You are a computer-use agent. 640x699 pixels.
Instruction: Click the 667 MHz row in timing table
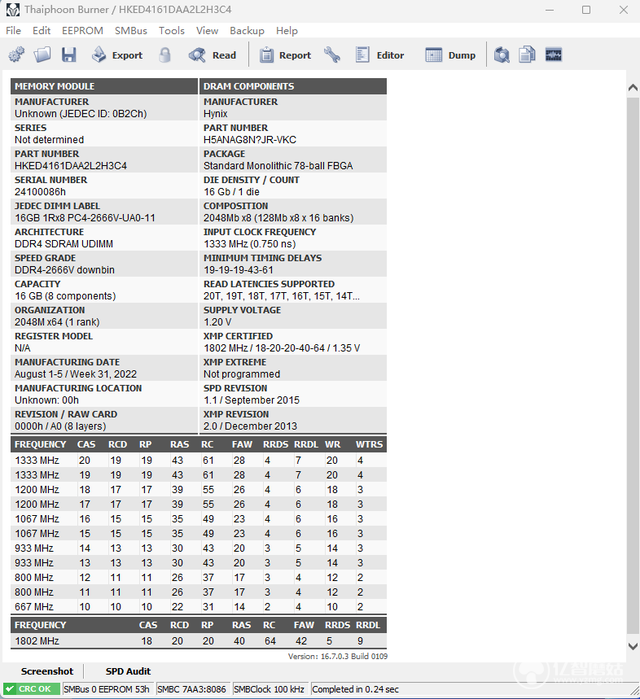[x=198, y=607]
